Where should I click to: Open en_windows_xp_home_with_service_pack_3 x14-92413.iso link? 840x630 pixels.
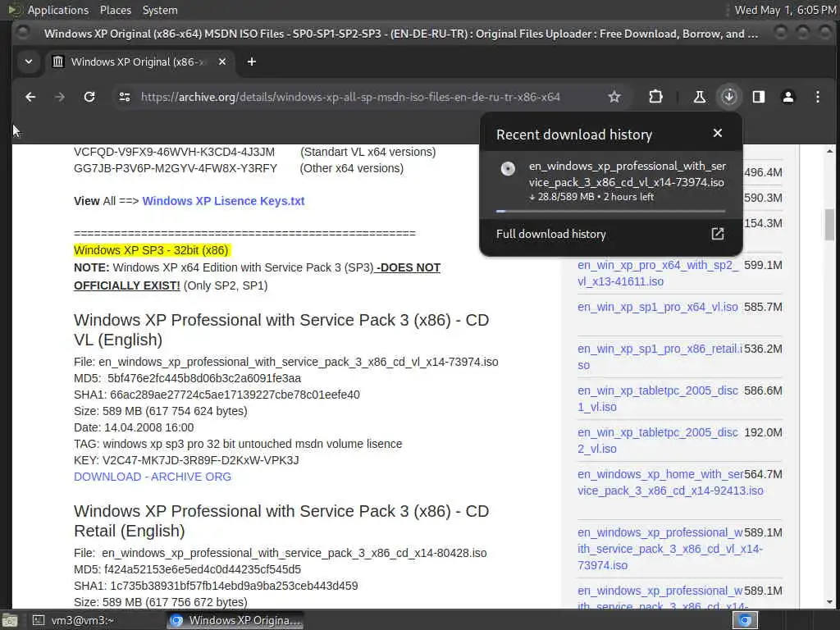coord(670,482)
